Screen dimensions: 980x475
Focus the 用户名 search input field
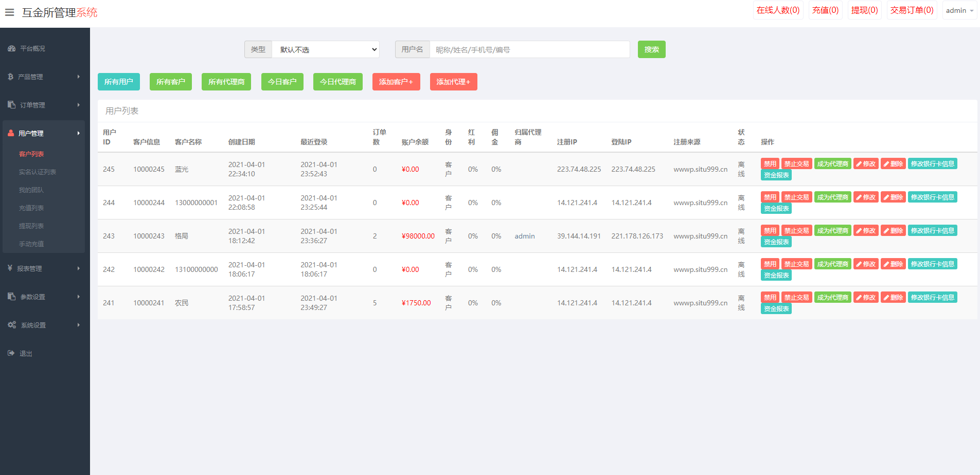point(529,49)
